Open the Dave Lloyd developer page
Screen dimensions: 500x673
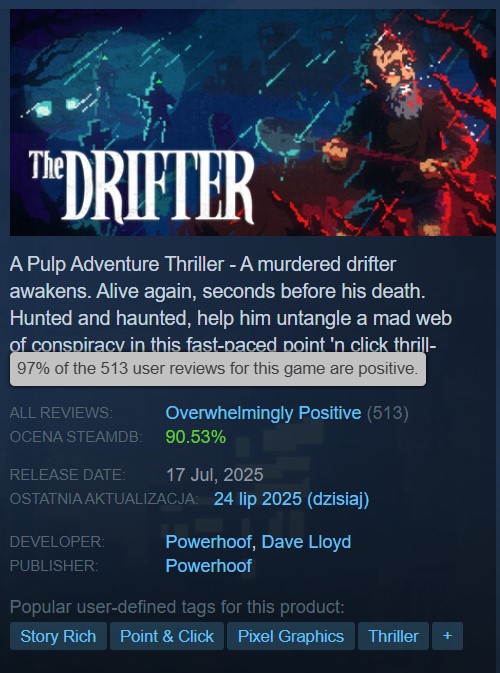(x=306, y=542)
